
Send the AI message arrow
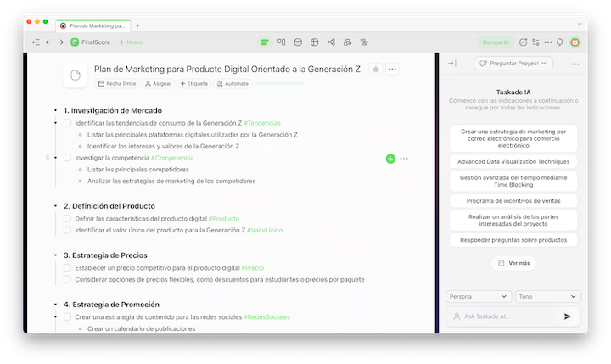tap(568, 316)
